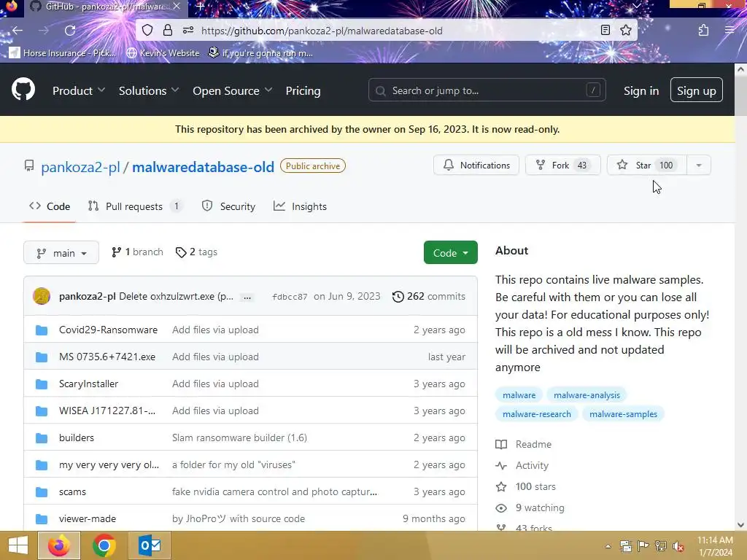
Task: Click the GitHub Octocat logo
Action: (23, 90)
